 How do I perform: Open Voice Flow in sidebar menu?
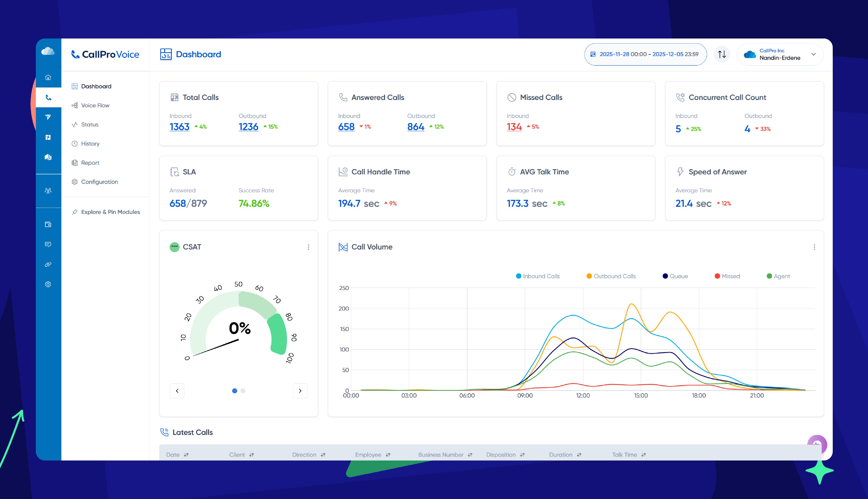click(95, 105)
